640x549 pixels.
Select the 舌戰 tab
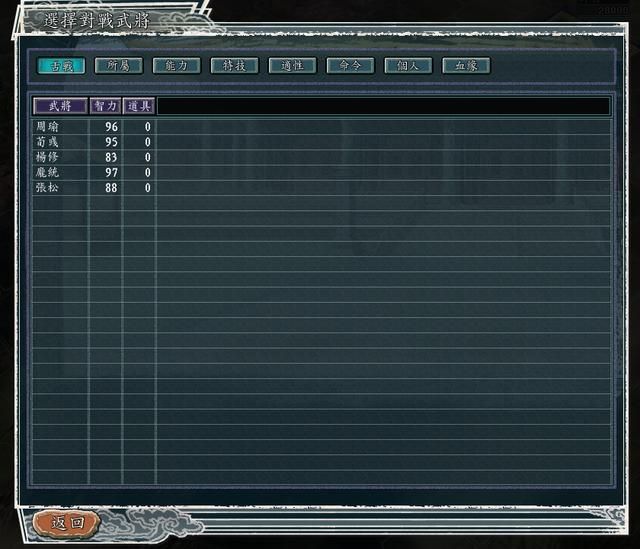(x=61, y=66)
